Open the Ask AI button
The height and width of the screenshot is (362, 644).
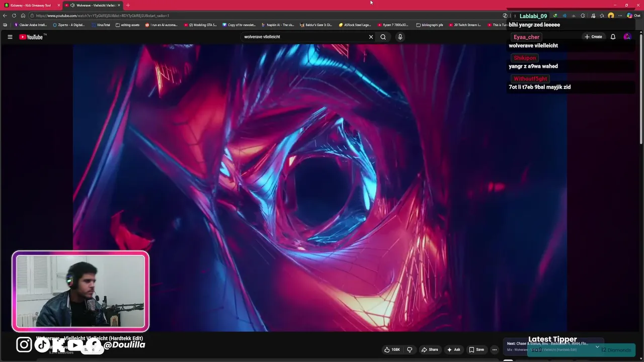click(x=453, y=349)
